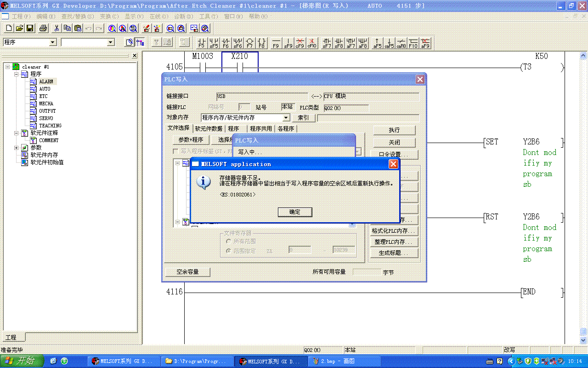Click 确定 in the MELSOFT error dialog
This screenshot has width=588, height=368.
pyautogui.click(x=294, y=212)
